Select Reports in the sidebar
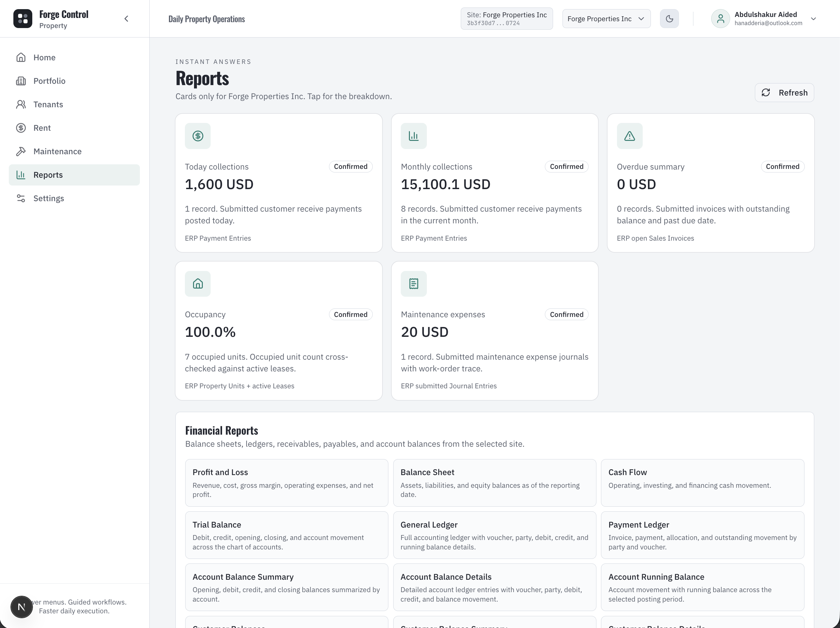Image resolution: width=840 pixels, height=628 pixels. [74, 175]
